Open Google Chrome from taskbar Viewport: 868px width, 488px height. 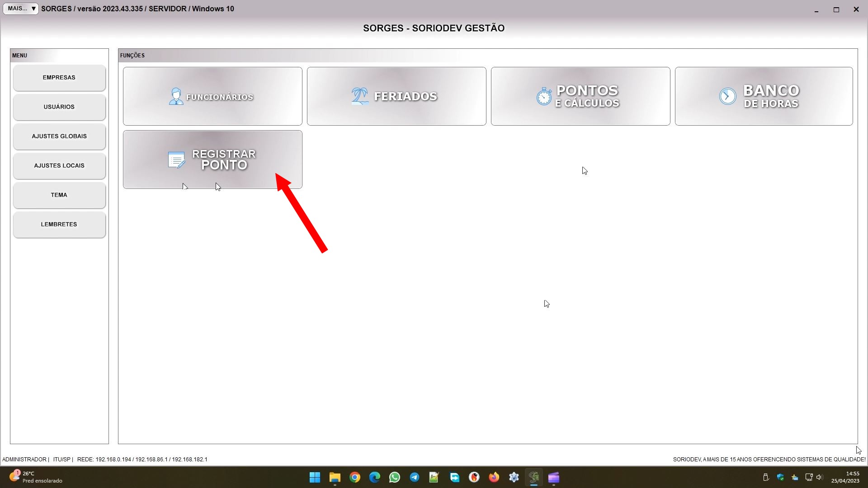354,478
